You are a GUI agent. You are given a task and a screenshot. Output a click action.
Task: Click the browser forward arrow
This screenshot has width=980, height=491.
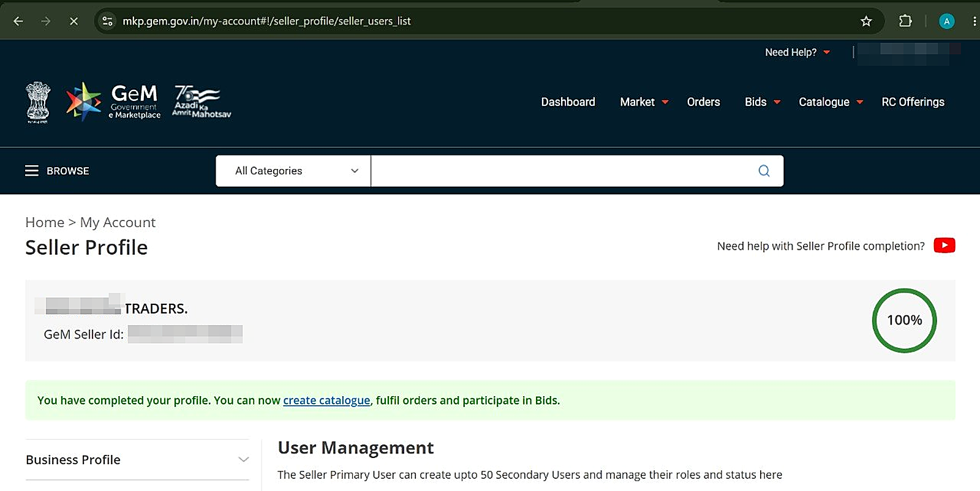coord(46,21)
